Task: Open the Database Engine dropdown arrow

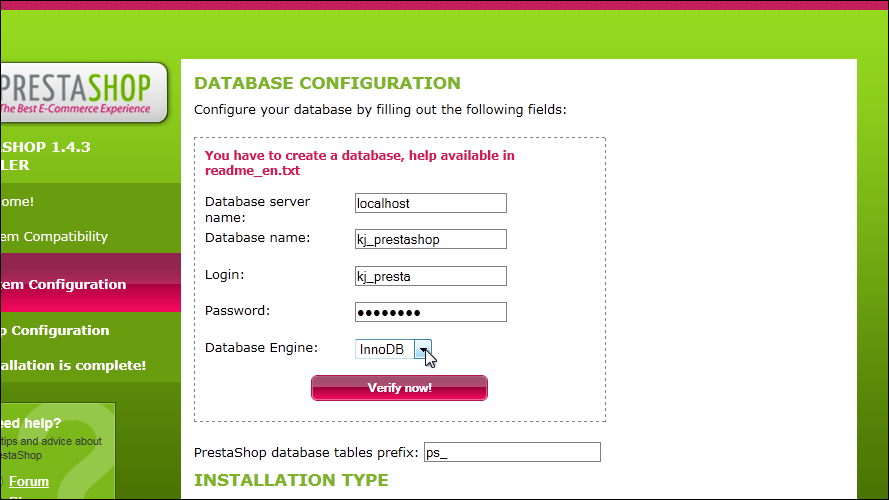Action: tap(423, 349)
